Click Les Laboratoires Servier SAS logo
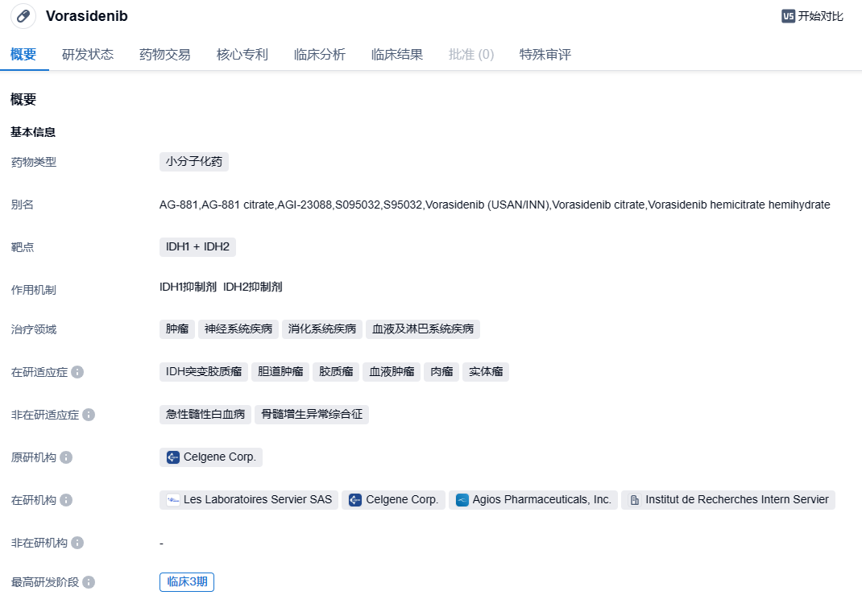This screenshot has width=862, height=616. point(173,500)
